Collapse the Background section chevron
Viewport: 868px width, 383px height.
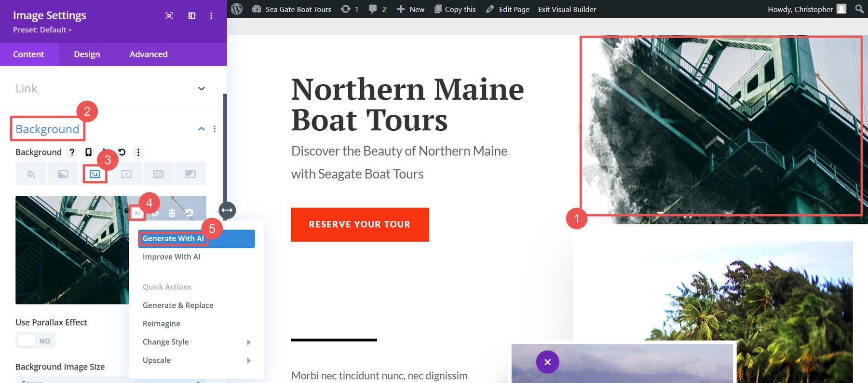[x=202, y=129]
